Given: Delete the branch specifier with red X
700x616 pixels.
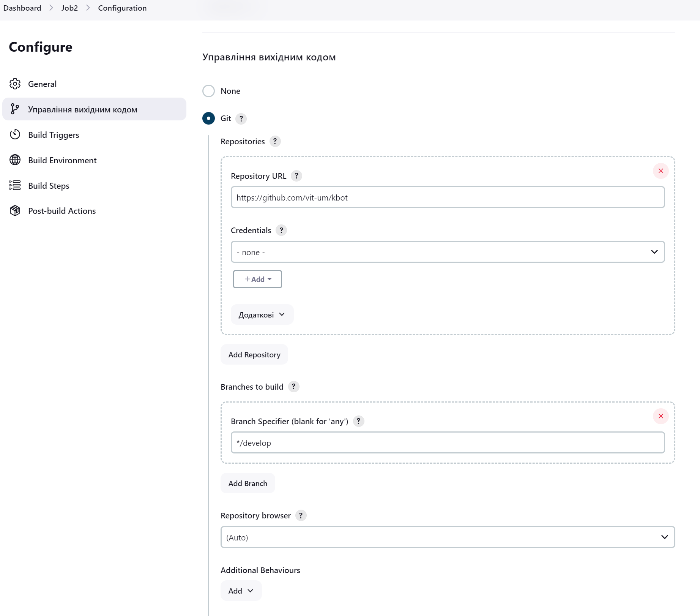Looking at the screenshot, I should pyautogui.click(x=661, y=416).
